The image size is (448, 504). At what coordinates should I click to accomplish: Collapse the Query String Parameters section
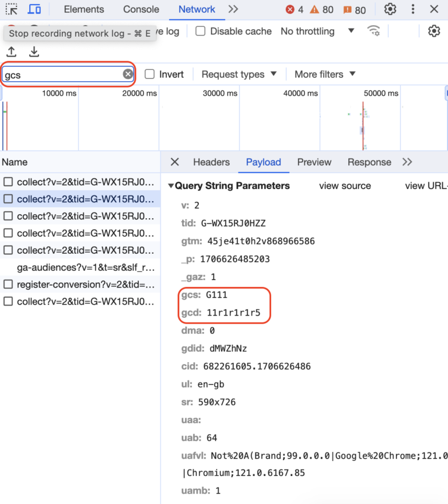click(x=171, y=186)
